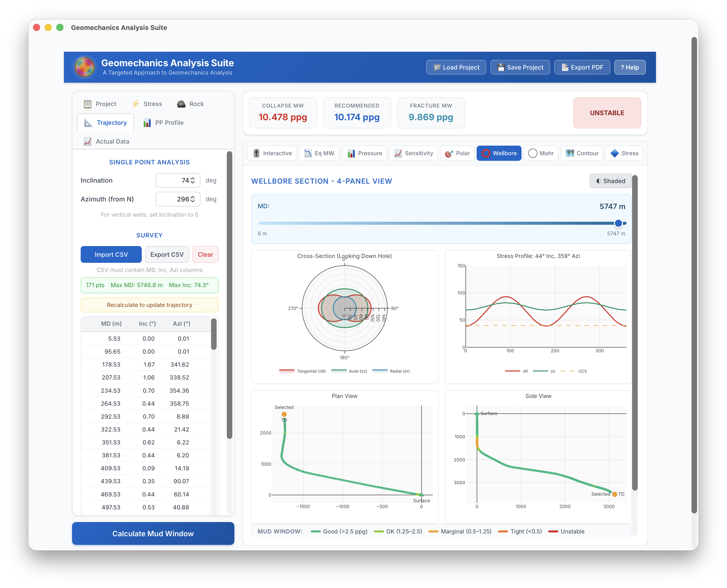Open the Interactive tab
The height and width of the screenshot is (588, 727).
point(272,153)
